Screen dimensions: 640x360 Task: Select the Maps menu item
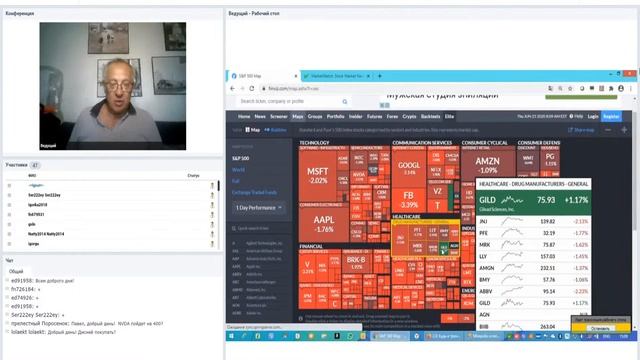298,116
